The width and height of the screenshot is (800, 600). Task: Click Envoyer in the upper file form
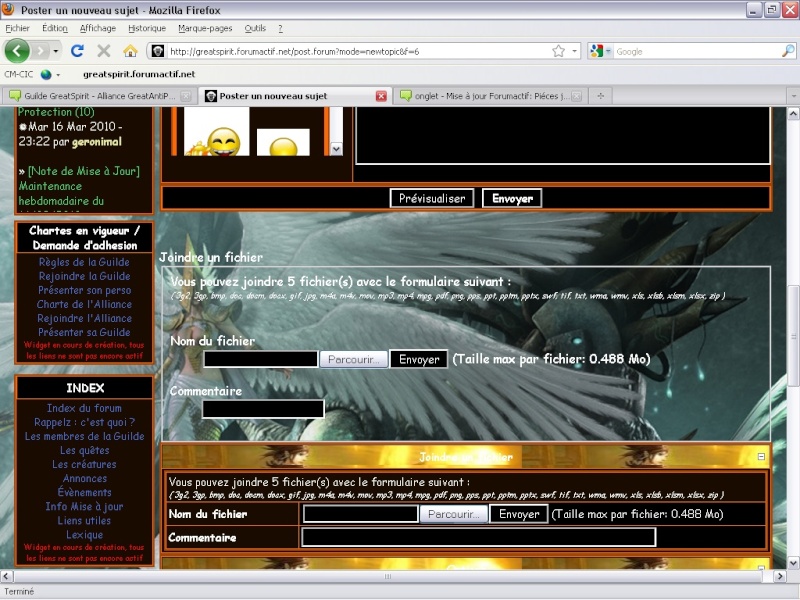tap(419, 359)
